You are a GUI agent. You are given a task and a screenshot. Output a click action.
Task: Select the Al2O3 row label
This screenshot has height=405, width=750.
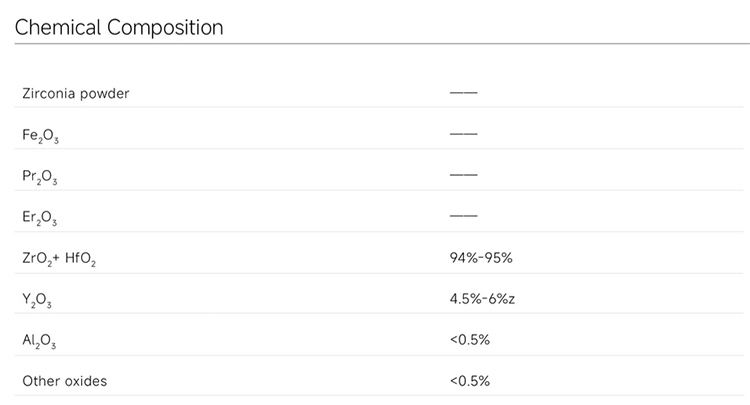[x=39, y=341]
